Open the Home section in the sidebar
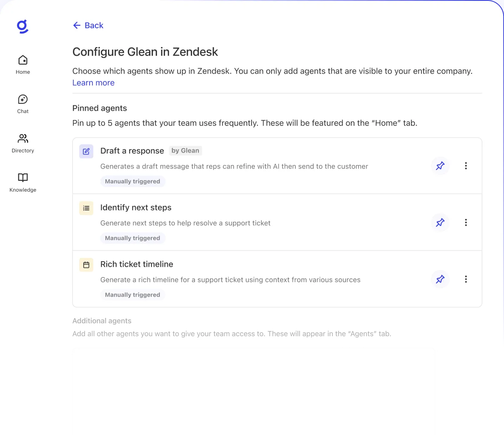 click(22, 65)
